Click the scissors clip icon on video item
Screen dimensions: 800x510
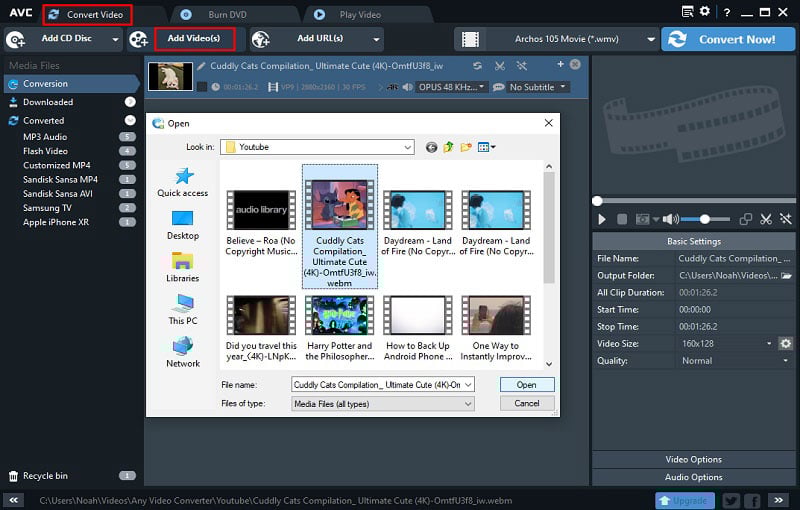(499, 66)
